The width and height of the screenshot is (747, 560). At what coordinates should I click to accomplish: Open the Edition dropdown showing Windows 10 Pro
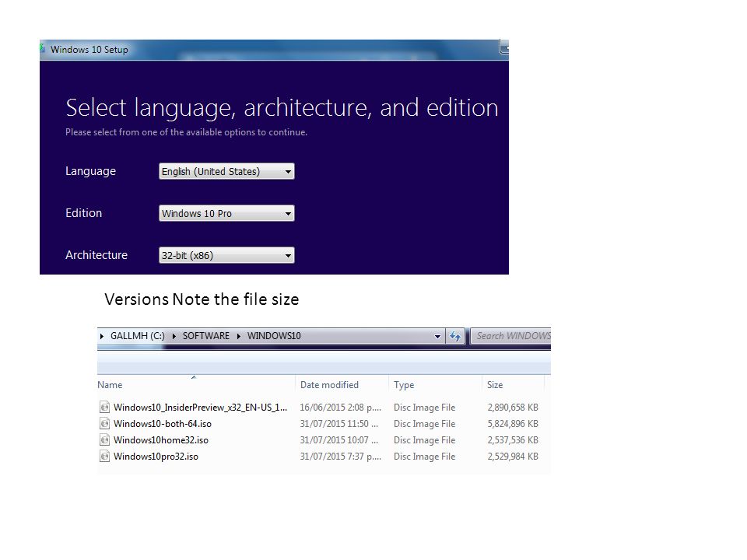click(x=226, y=213)
